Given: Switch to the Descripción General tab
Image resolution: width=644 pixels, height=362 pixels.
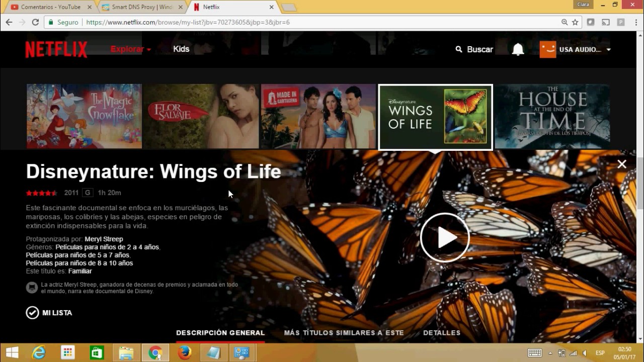Looking at the screenshot, I should click(220, 333).
